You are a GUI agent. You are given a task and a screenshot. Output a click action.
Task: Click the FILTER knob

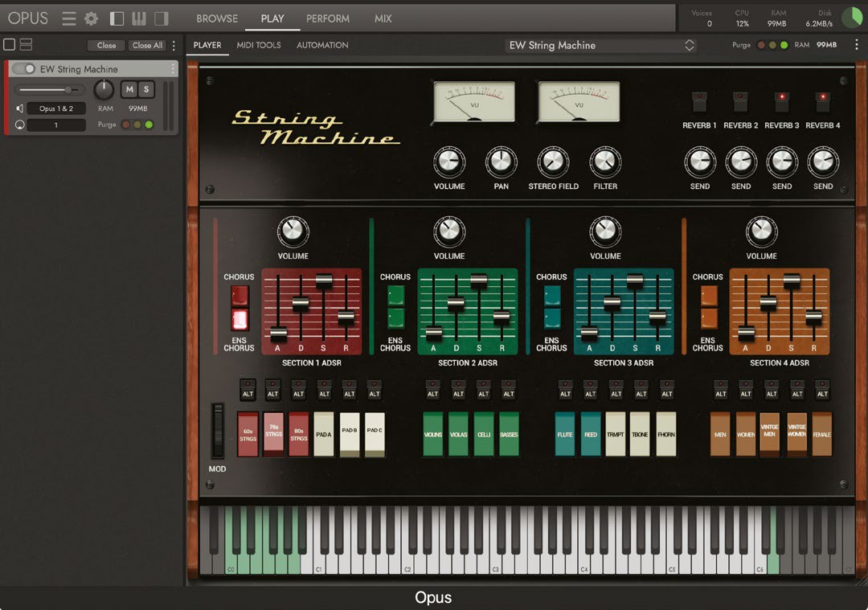[x=605, y=162]
